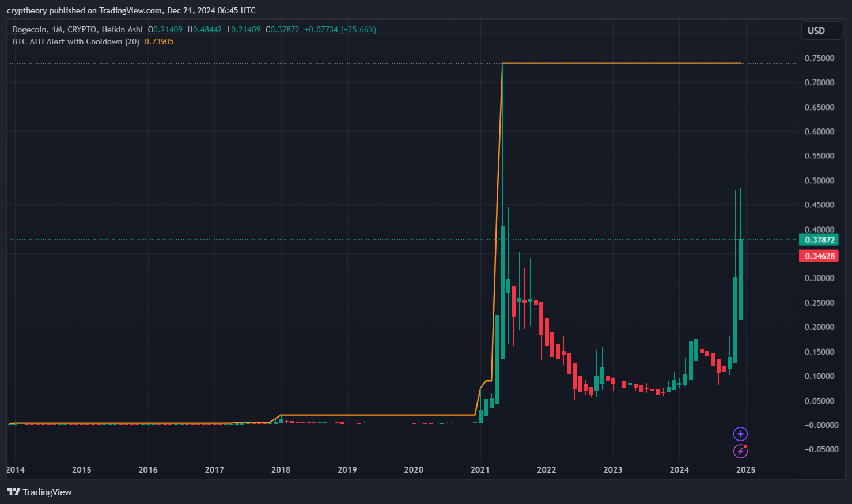
Task: Select the BTC ATH Alert indicator label
Action: [x=76, y=41]
